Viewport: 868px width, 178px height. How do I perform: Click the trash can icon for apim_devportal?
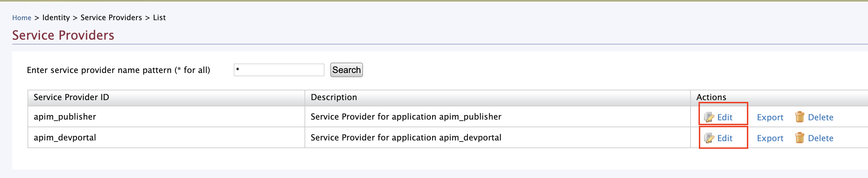(799, 138)
